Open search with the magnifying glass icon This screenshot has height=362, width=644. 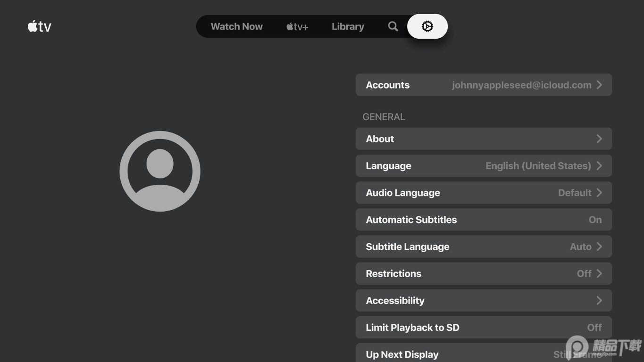click(393, 26)
